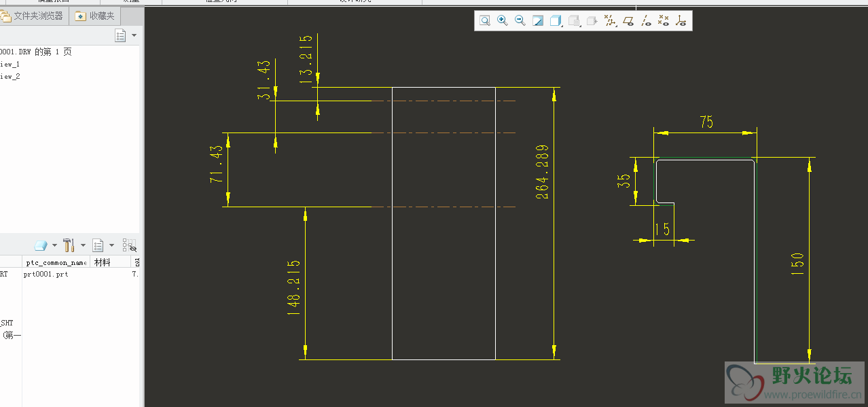Click the hammer and screwdriver settings icon
The width and height of the screenshot is (868, 407).
69,245
